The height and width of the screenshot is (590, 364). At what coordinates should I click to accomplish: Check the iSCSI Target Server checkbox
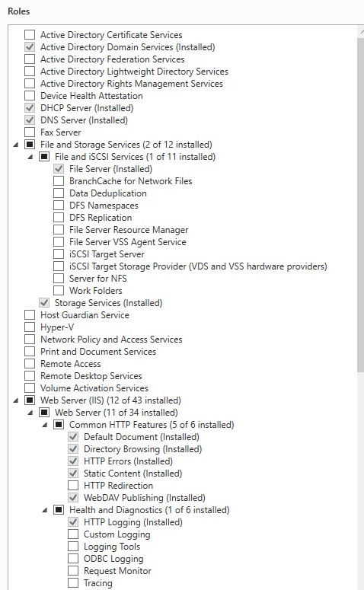point(59,254)
